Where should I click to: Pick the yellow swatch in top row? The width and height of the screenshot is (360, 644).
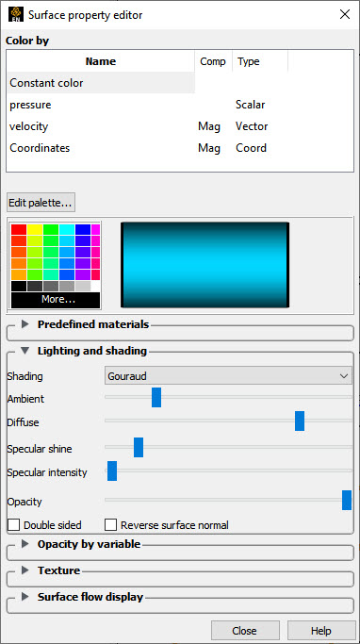click(x=35, y=229)
